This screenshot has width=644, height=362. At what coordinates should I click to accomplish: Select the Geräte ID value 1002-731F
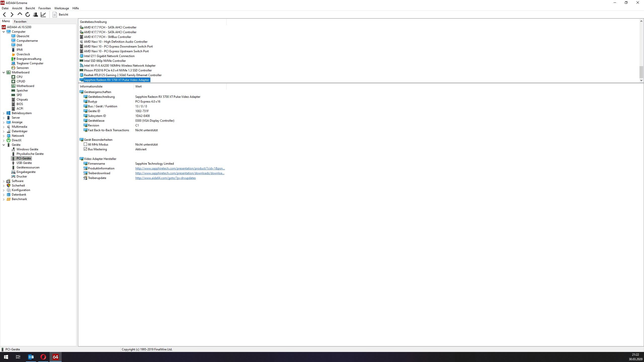[142, 111]
